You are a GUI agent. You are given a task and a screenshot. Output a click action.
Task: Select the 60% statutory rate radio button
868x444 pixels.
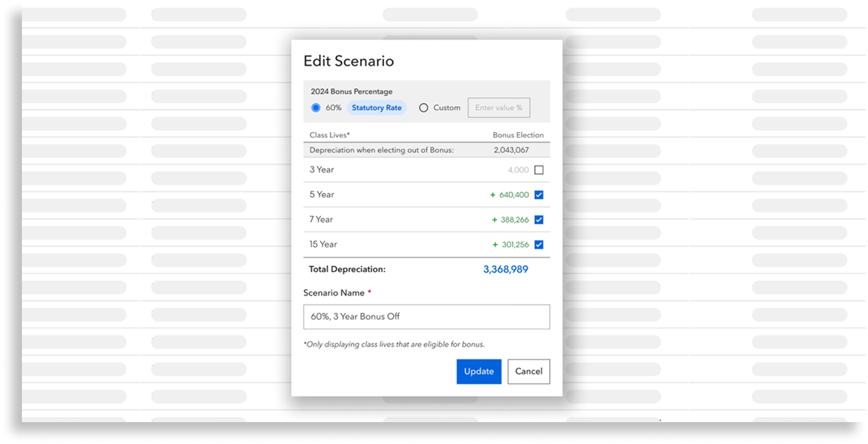(315, 108)
